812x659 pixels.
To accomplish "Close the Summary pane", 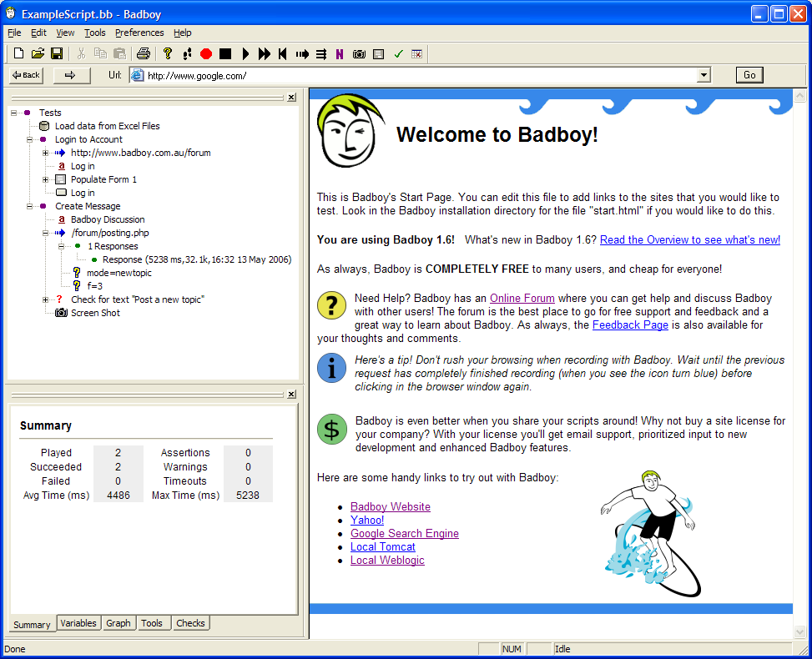I will coord(291,395).
